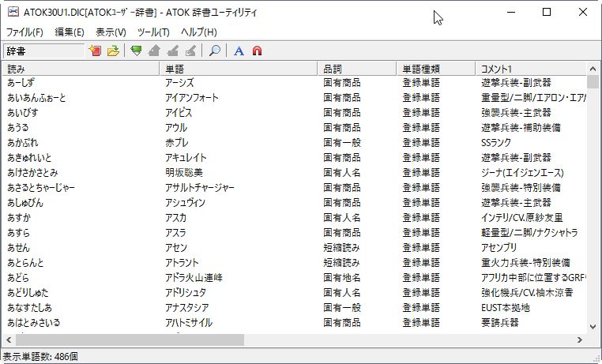Click vertical scrollbar up arrow
This screenshot has width=602, height=364.
[593, 69]
